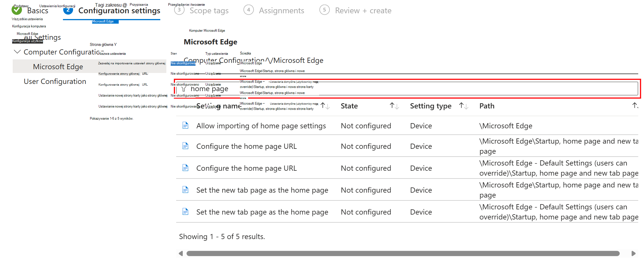Click the horizontal scrollbar thumb below the table
Screen dimensions: 644x263
403,253
